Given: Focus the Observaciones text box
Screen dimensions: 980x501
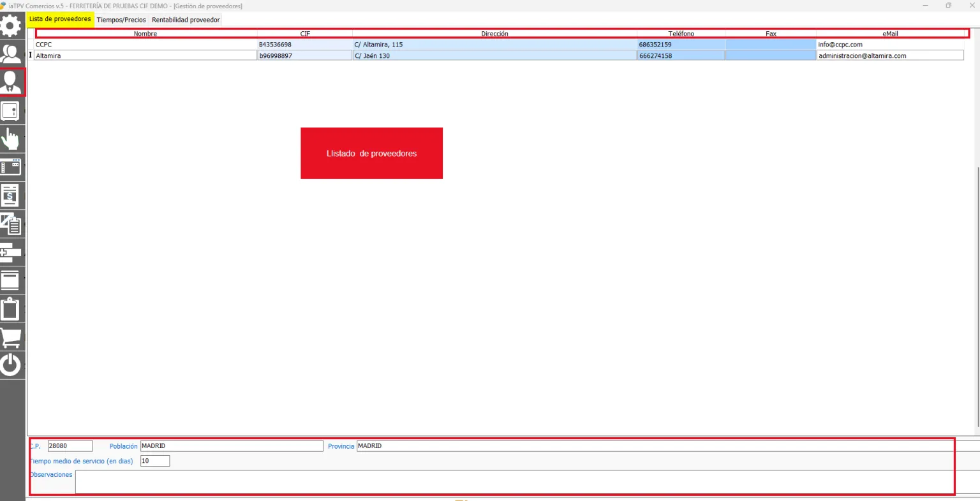Looking at the screenshot, I should (528, 482).
